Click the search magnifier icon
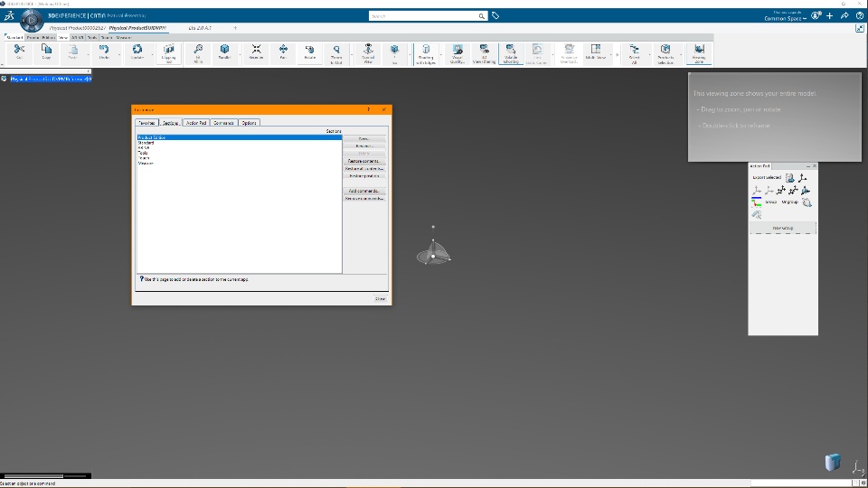 point(482,16)
